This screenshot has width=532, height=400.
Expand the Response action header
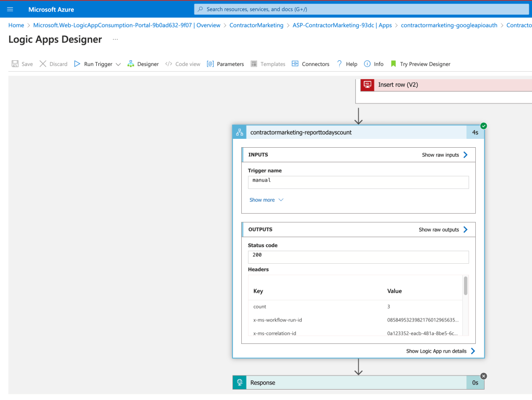tap(358, 382)
